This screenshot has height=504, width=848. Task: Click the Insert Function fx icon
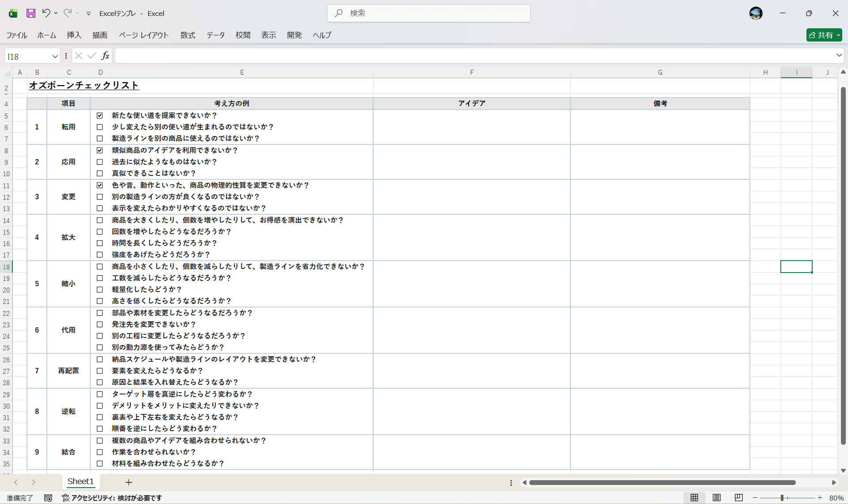pos(105,56)
